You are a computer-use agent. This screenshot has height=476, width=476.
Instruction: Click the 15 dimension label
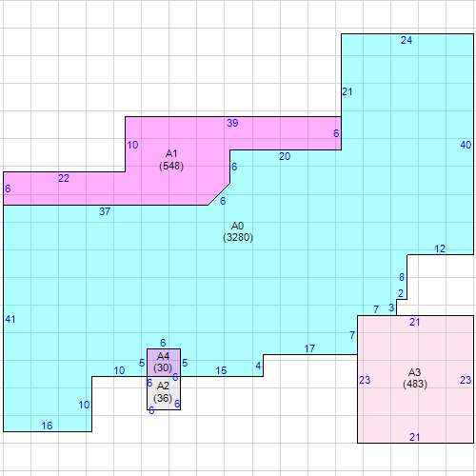click(x=221, y=370)
